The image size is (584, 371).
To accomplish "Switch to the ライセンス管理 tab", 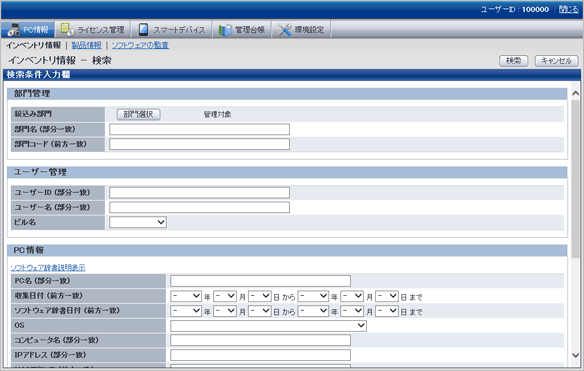I will point(93,29).
